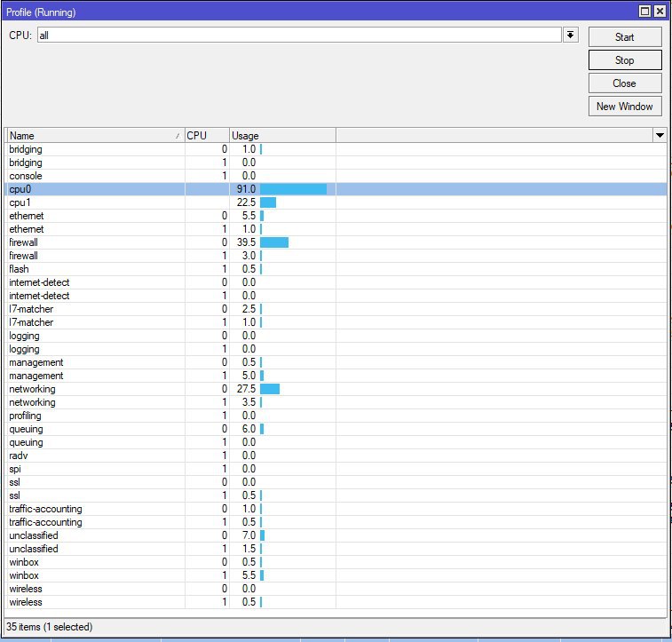
Task: Click the 91.0 usage bar of cpu0
Action: point(293,189)
